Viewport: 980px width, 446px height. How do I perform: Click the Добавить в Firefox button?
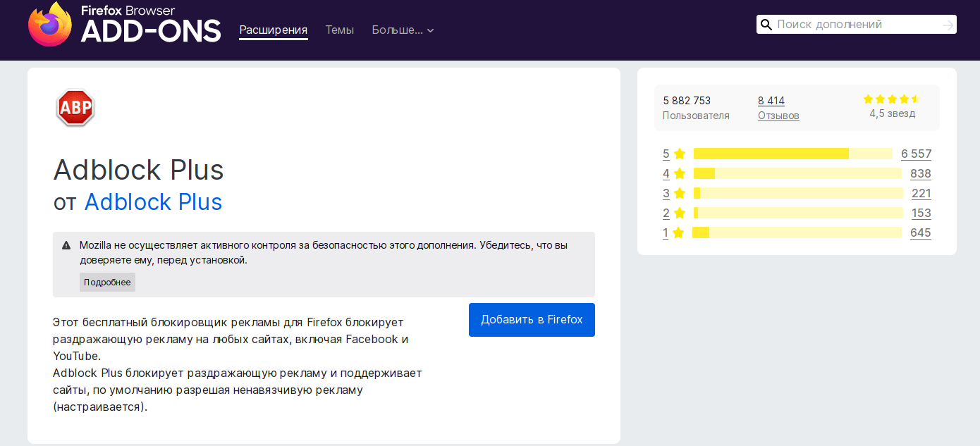pyautogui.click(x=532, y=320)
